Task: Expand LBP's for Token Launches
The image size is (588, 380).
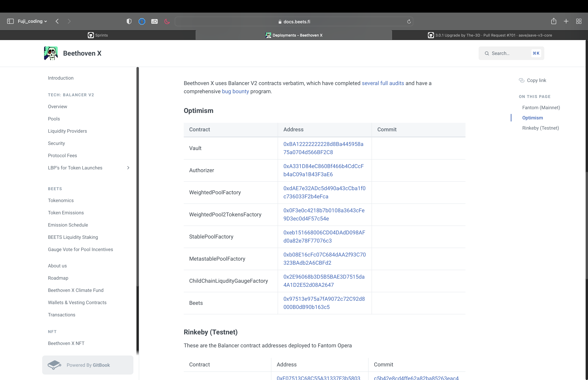Action: 128,168
